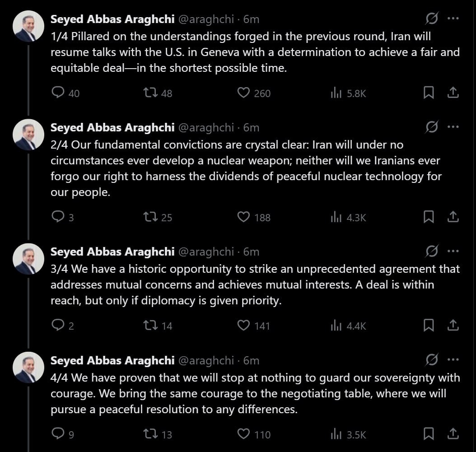Reply to the 4/4 tweet with 9 replies
The image size is (476, 452).
[x=58, y=434]
